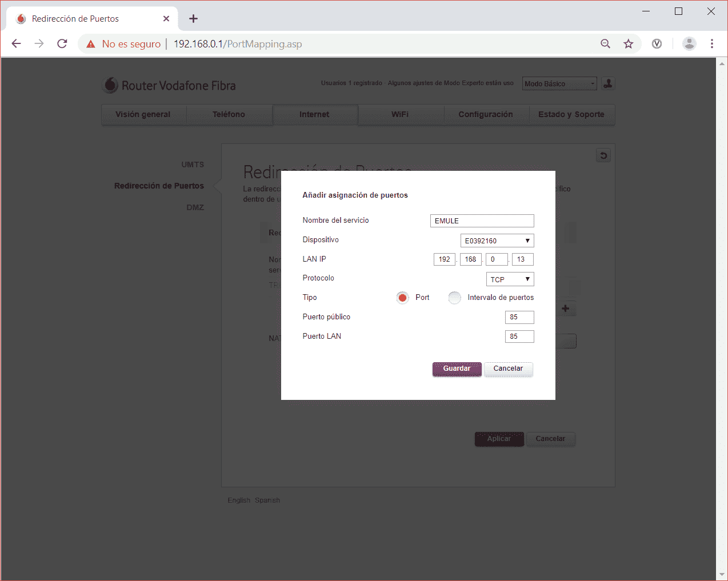Viewport: 728px width, 581px height.
Task: Close the Redirección de Puertos browser tab
Action: (x=166, y=19)
